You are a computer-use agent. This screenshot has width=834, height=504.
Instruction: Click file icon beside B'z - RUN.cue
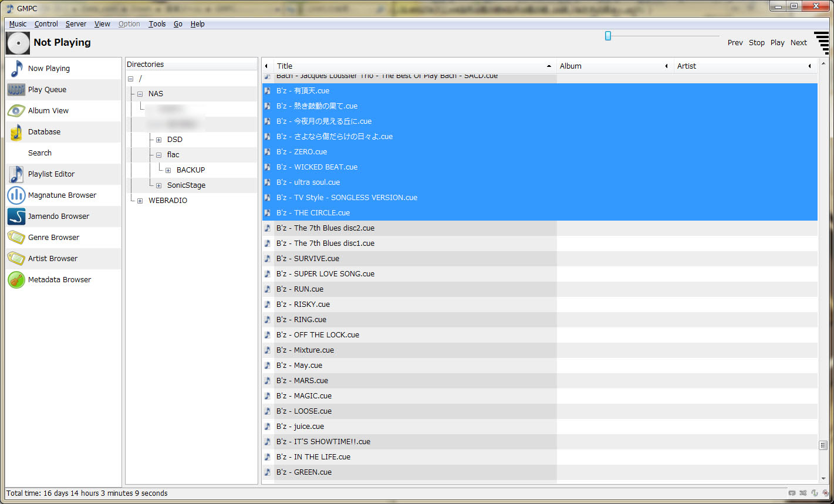coord(268,289)
